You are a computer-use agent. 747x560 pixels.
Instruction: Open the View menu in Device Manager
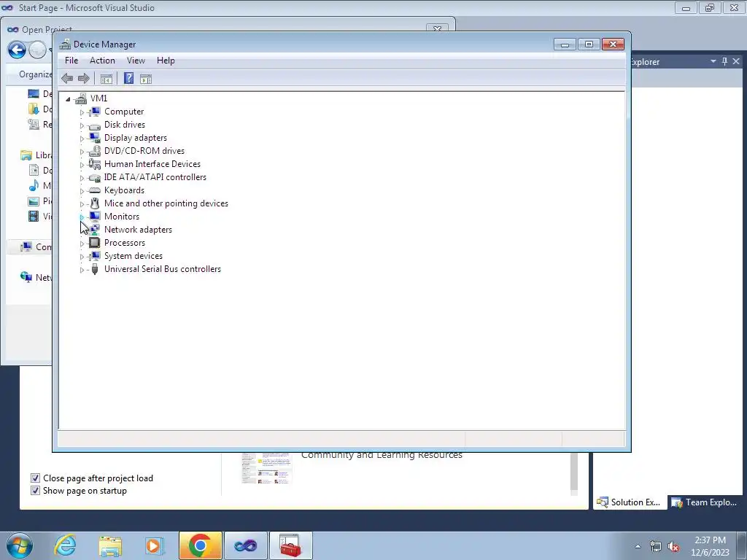pos(136,61)
